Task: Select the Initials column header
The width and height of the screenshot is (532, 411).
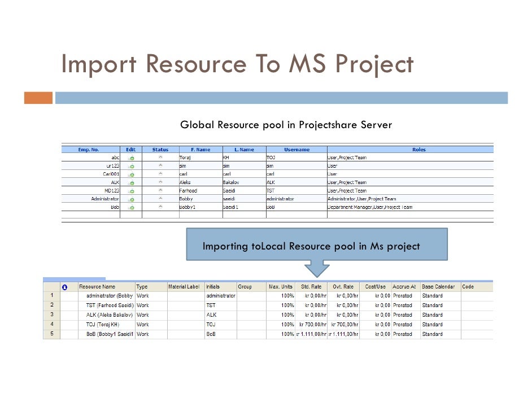Action: (221, 287)
